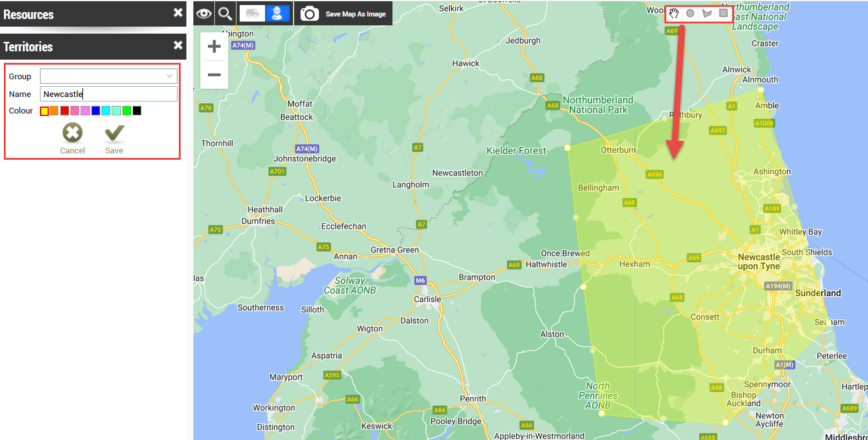This screenshot has width=868, height=440.
Task: Click the territory vertex near Amble
Action: coord(761,91)
